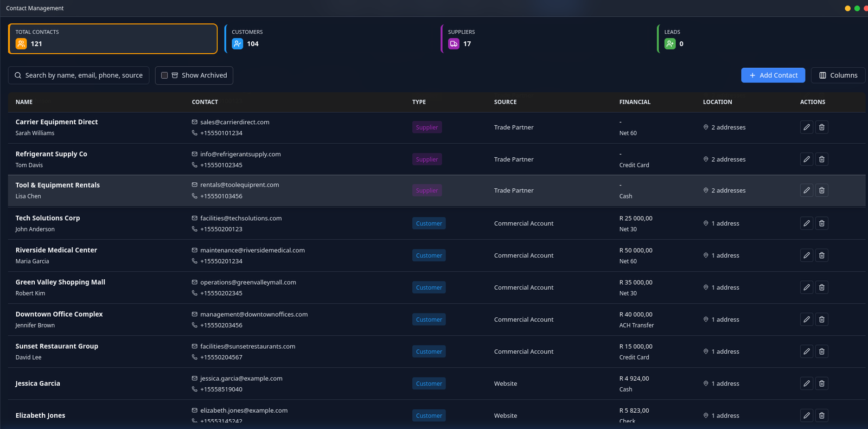Delete the Refrigerant Supply Co contact
The image size is (868, 429).
(x=822, y=159)
